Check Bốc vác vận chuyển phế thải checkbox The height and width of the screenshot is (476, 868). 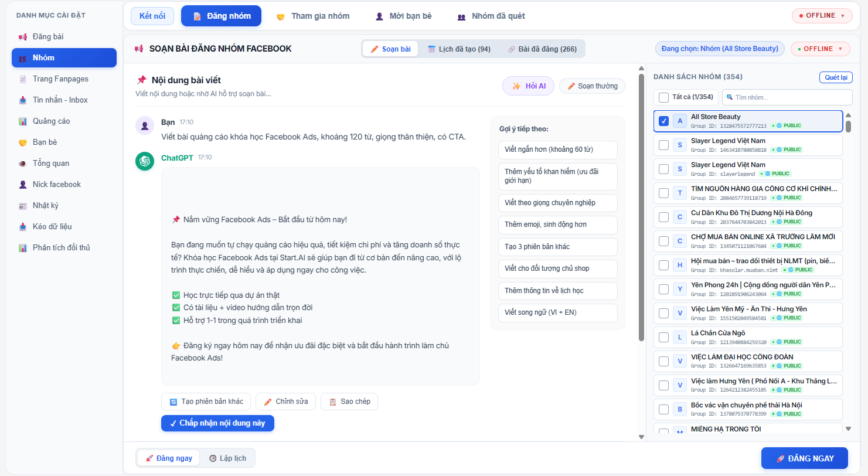664,409
